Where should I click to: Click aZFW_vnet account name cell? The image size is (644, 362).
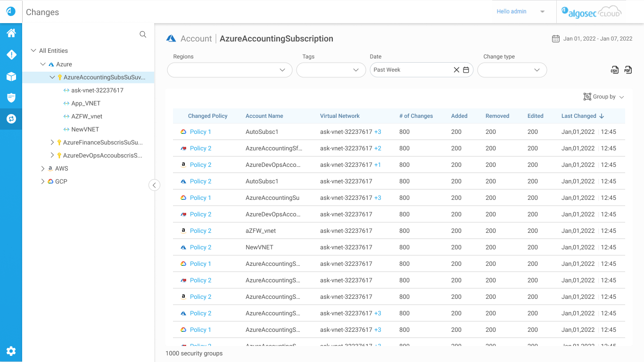(x=261, y=231)
